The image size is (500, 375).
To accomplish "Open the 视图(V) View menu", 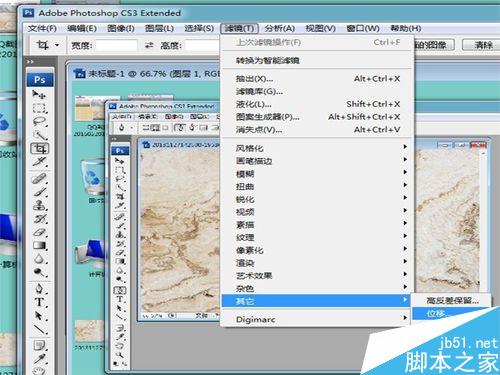I will click(x=320, y=28).
